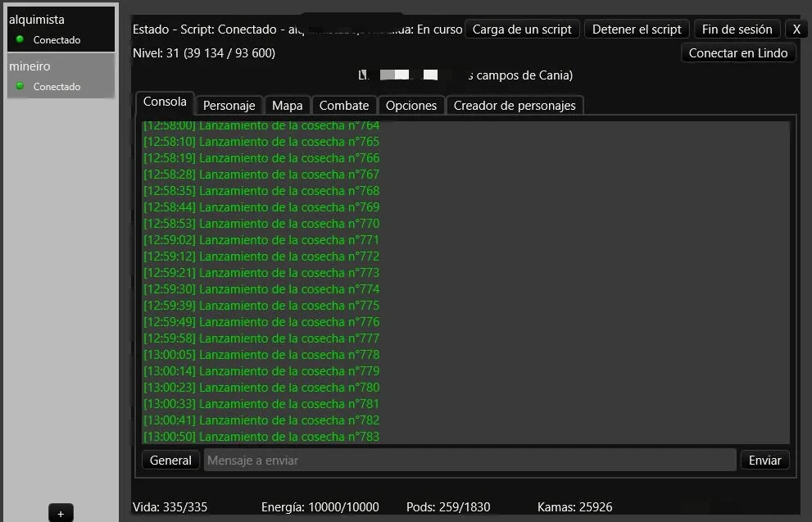Focus the Mensaje a enviar input field
The height and width of the screenshot is (522, 812).
470,460
